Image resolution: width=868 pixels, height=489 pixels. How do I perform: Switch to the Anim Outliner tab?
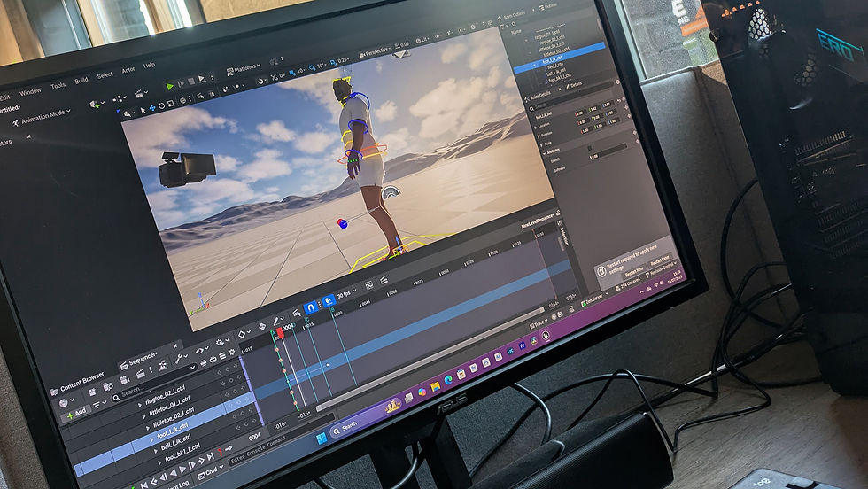(x=512, y=16)
